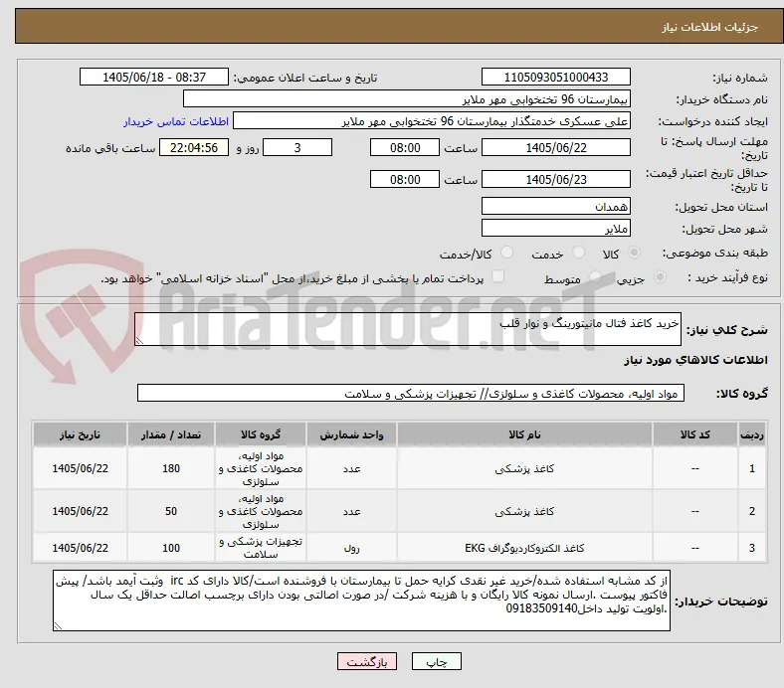Image resolution: width=784 pixels, height=688 pixels.
Task: Click the remaining days field showing 3
Action: click(297, 147)
